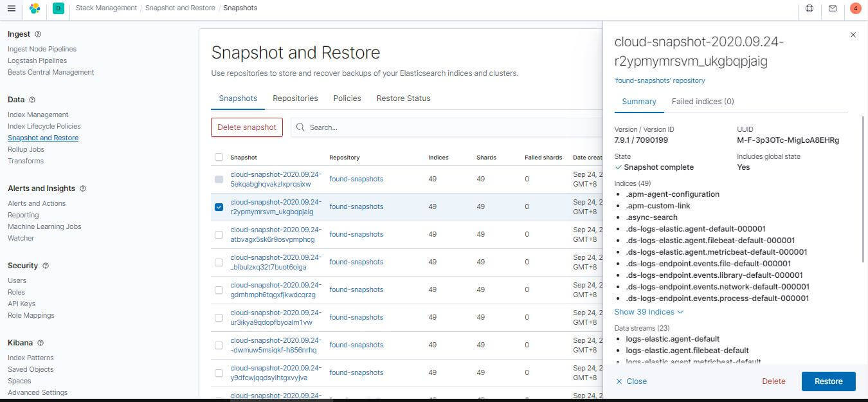Close flyout with the X icon
This screenshot has width=868, height=402.
(853, 35)
